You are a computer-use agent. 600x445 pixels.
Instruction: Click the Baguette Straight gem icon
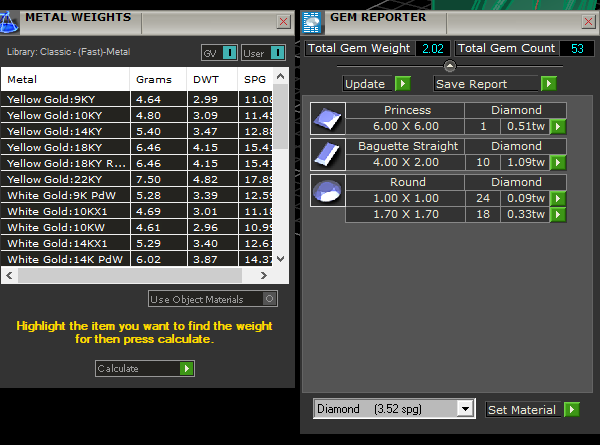(x=326, y=155)
